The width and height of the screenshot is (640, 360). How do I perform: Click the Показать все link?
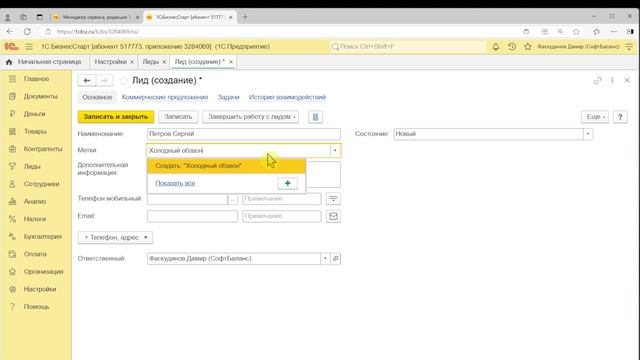(x=175, y=183)
